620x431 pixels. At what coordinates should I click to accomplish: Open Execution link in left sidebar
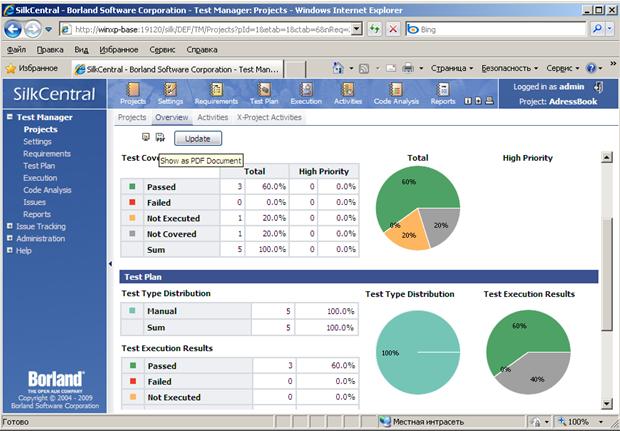(40, 178)
